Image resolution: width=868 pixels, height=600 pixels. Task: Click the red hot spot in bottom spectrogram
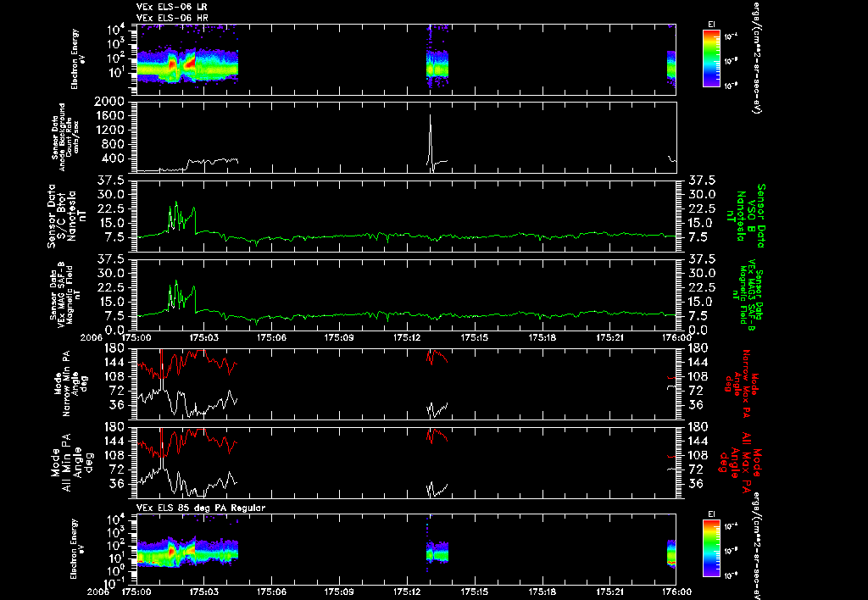pyautogui.click(x=171, y=552)
